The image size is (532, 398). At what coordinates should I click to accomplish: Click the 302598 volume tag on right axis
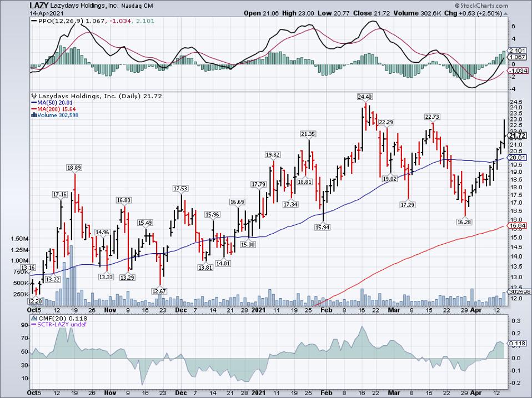click(519, 292)
